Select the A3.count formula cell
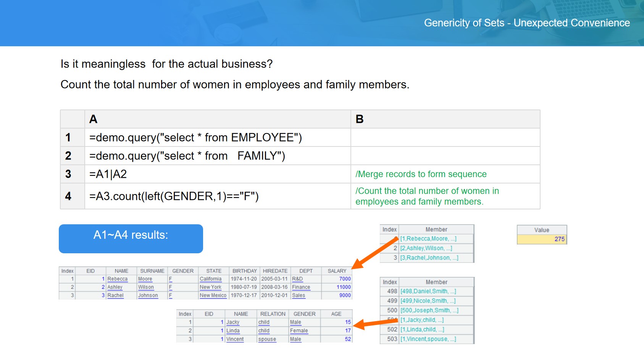Image resolution: width=644 pixels, height=362 pixels. [217, 196]
